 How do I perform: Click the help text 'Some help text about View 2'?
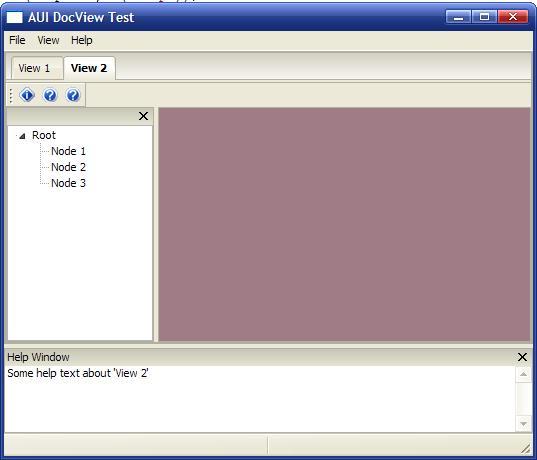tap(78, 373)
